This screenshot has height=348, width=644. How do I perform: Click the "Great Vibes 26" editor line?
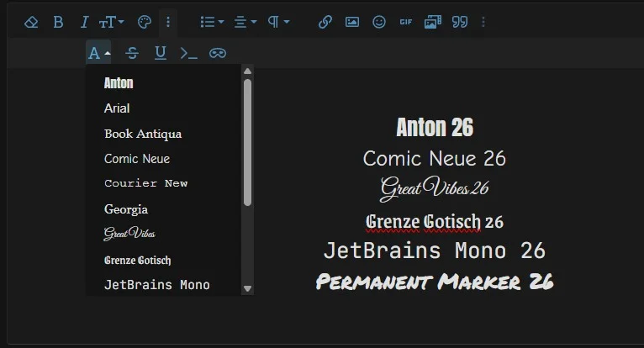coord(434,188)
